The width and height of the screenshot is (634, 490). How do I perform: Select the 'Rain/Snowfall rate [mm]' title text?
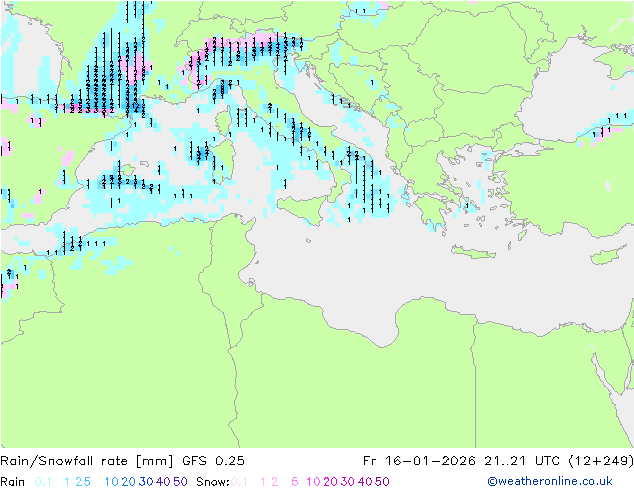point(87,461)
